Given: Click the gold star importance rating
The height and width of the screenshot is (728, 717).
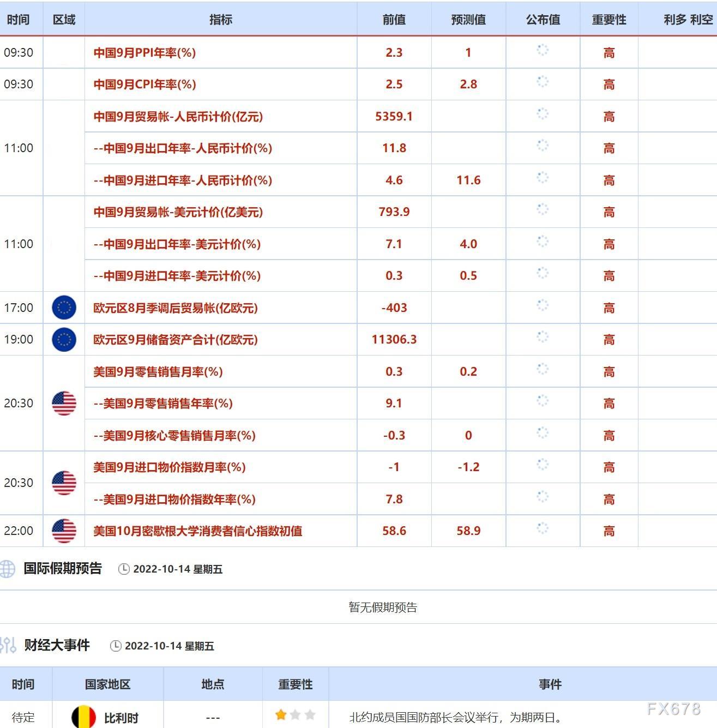Looking at the screenshot, I should coord(281,714).
